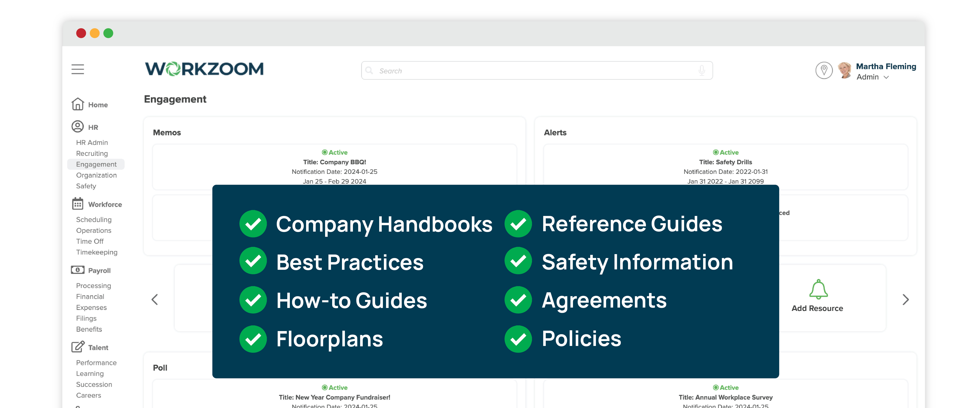Image resolution: width=980 pixels, height=408 pixels.
Task: Click the HR person icon
Action: 78,126
